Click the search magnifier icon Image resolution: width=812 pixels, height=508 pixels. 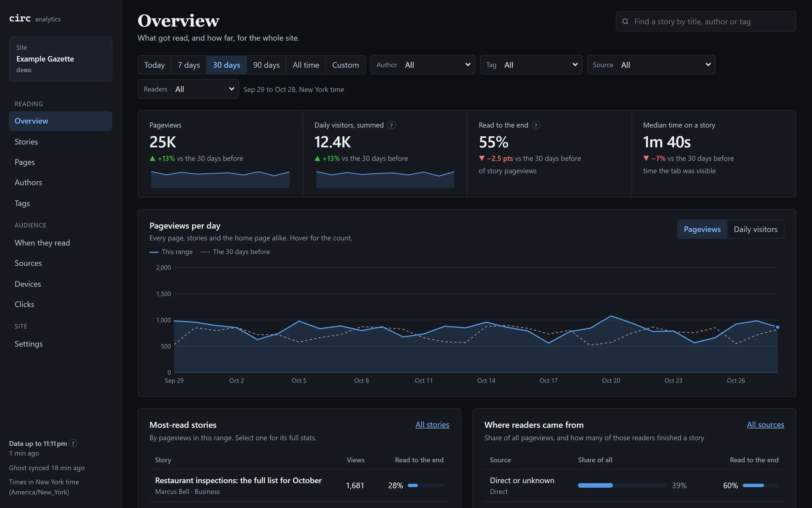[x=625, y=21]
